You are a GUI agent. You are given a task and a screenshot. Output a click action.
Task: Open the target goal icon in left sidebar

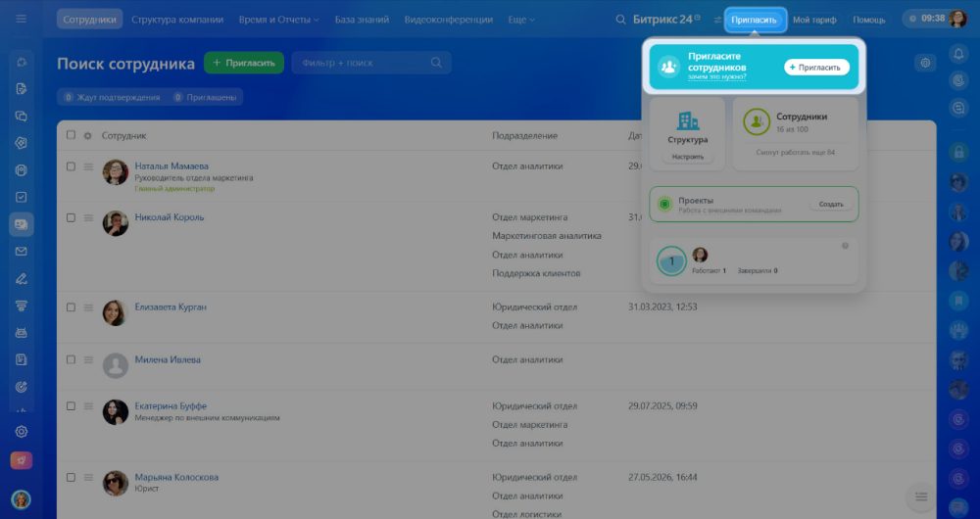tap(22, 387)
